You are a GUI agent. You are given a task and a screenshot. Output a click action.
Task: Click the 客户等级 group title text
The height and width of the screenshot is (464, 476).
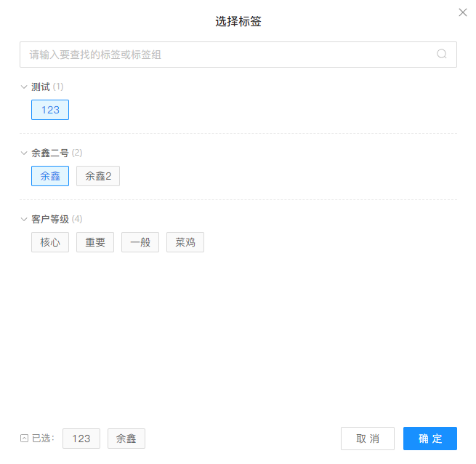[50, 220]
